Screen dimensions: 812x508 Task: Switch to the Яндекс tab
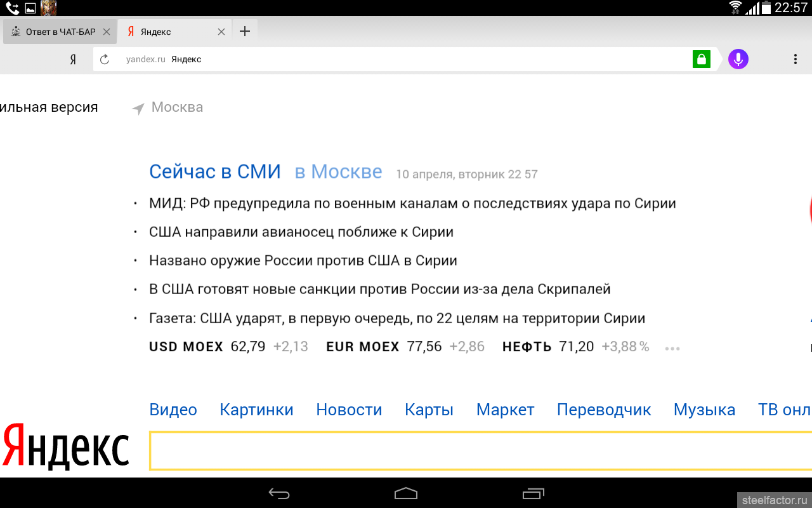tap(174, 32)
